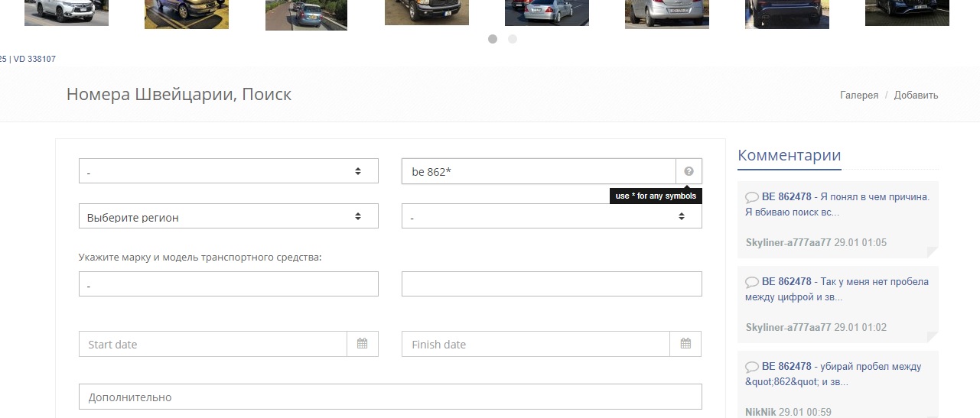Click the empty vehicle model input field
The height and width of the screenshot is (418, 980).
(552, 284)
